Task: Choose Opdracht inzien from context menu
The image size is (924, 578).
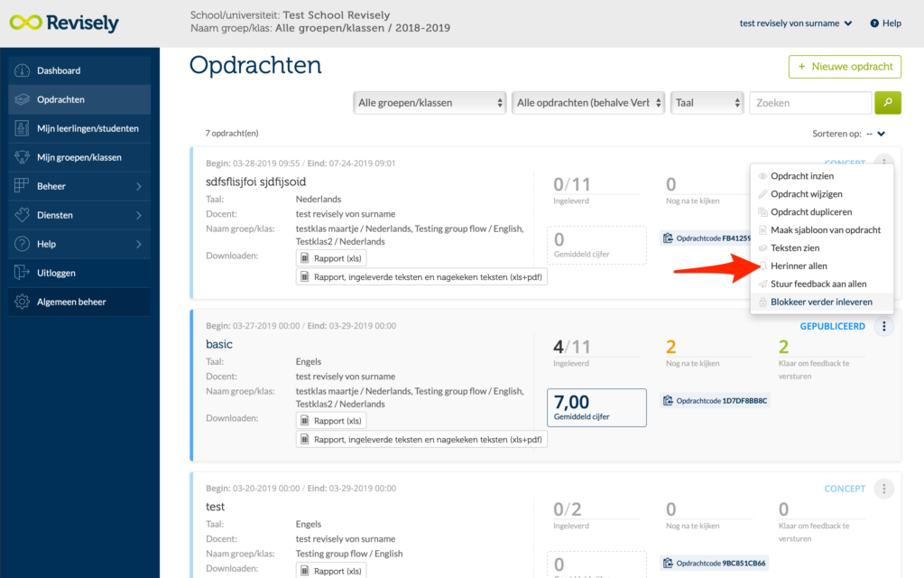Action: (822, 176)
